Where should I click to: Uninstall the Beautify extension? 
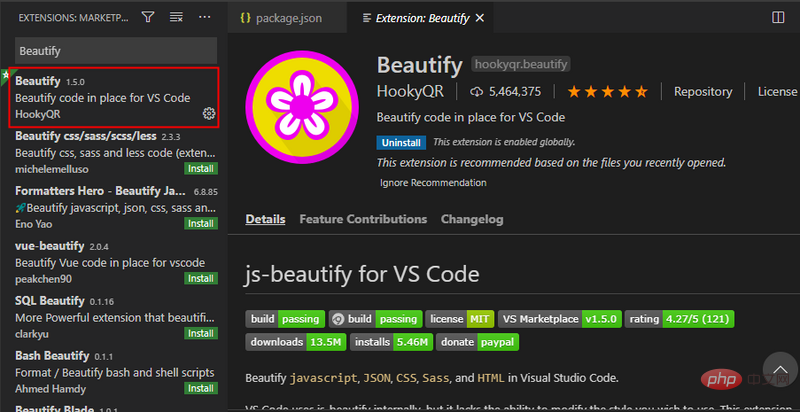click(x=400, y=142)
